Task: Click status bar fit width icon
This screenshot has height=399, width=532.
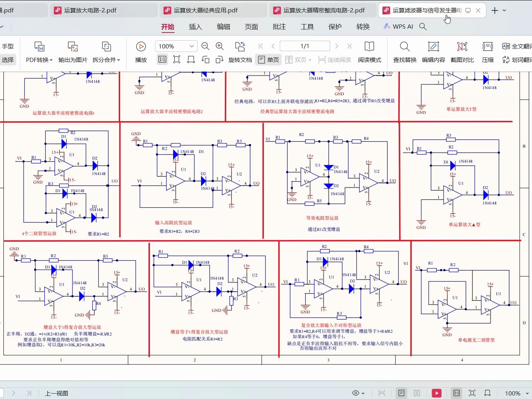Action: point(487,393)
